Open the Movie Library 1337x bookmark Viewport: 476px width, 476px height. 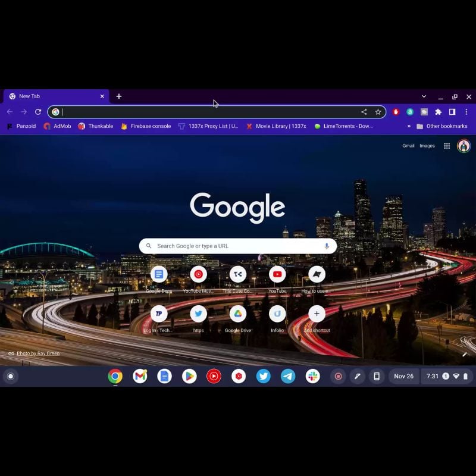tap(276, 126)
